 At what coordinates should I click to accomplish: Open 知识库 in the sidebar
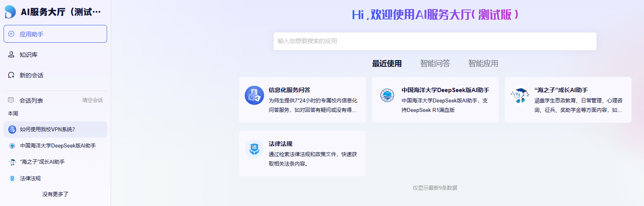[x=28, y=55]
